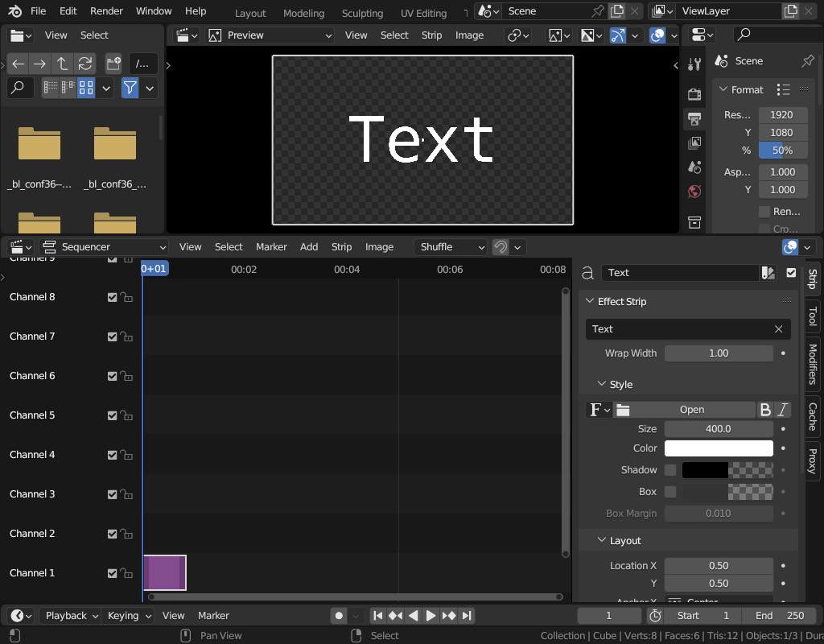Click the black Shadow color swatch
824x644 pixels.
pyautogui.click(x=705, y=470)
